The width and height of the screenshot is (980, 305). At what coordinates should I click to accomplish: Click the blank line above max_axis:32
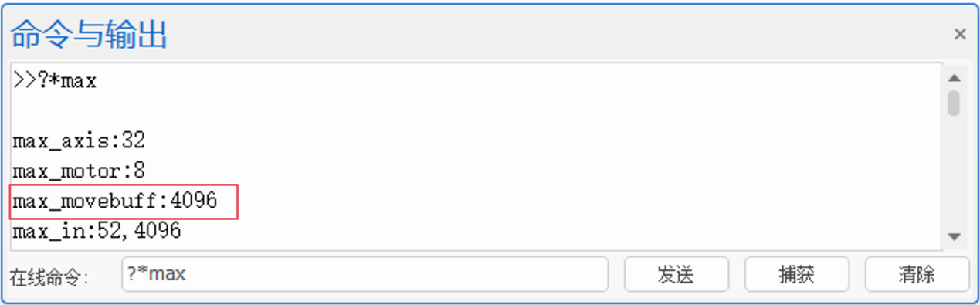tap(463, 110)
